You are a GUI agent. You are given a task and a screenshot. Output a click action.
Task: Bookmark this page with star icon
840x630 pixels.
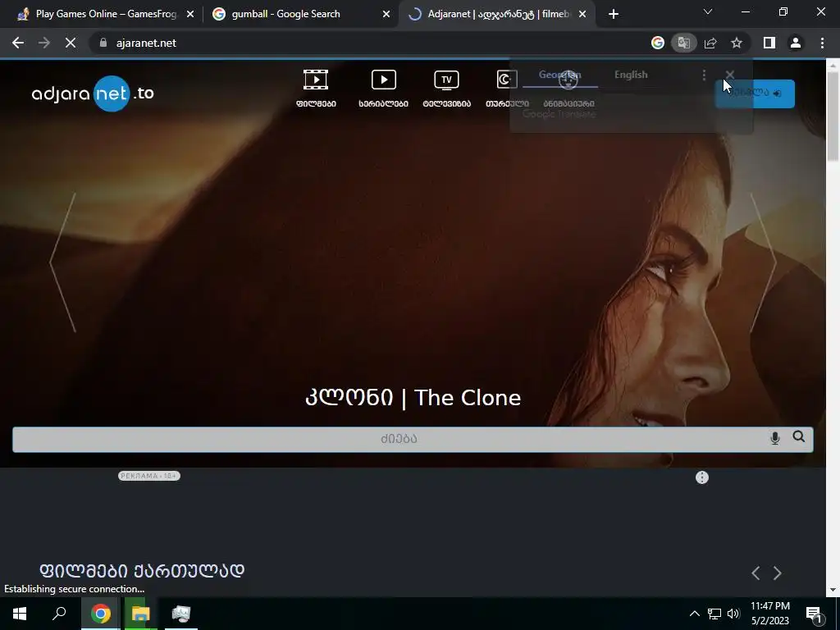pyautogui.click(x=737, y=43)
